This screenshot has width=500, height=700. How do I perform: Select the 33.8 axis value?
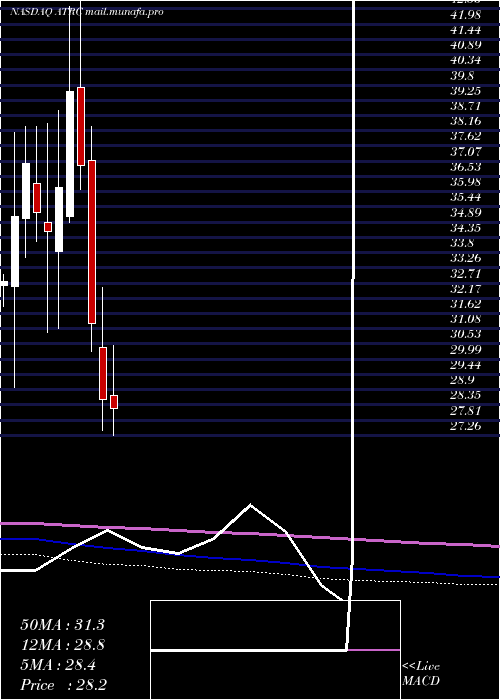click(x=462, y=243)
